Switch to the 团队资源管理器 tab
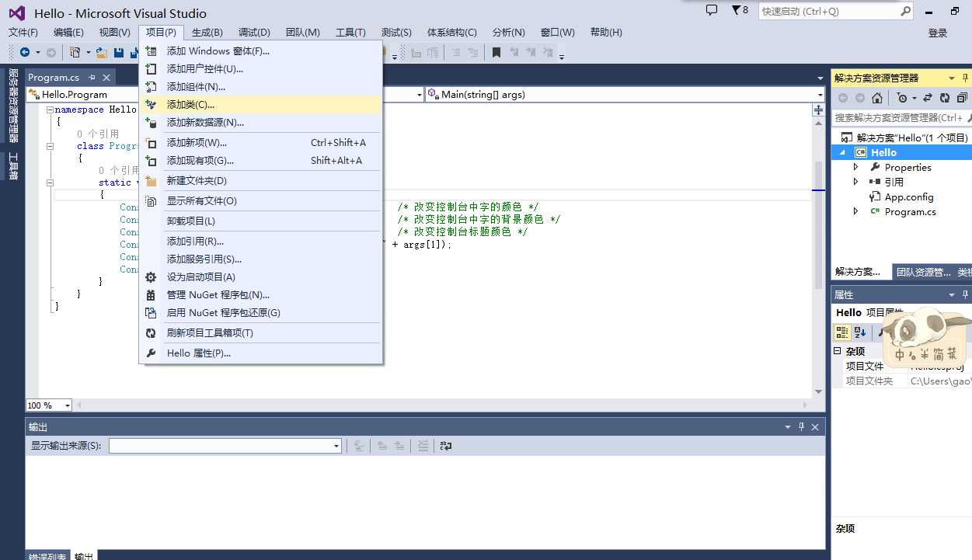Viewport: 972px width, 560px height. coord(923,272)
